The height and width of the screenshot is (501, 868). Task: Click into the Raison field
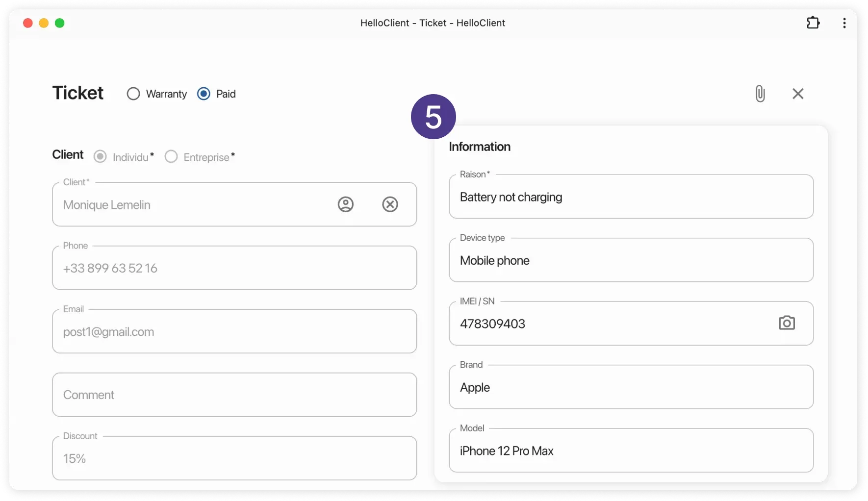click(x=631, y=197)
